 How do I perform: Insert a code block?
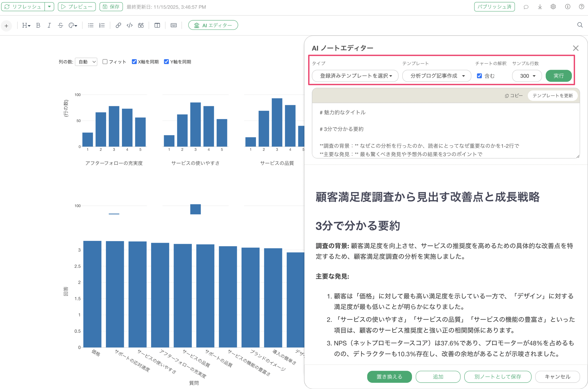tap(130, 25)
